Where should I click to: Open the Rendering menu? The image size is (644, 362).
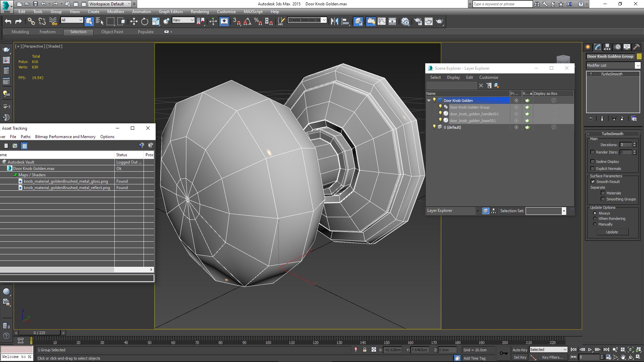[x=200, y=12]
